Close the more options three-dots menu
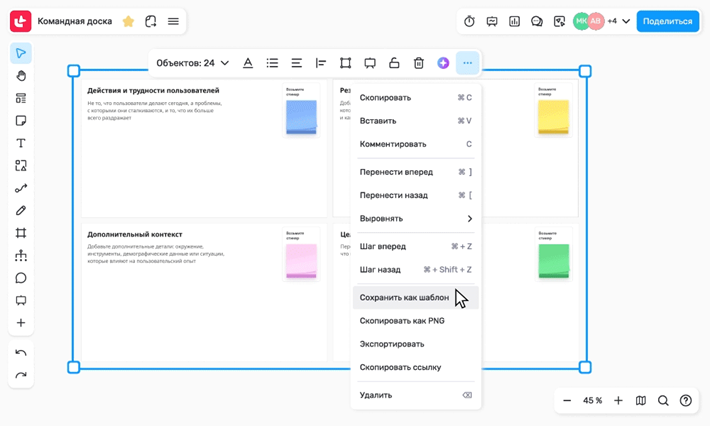 coord(468,63)
